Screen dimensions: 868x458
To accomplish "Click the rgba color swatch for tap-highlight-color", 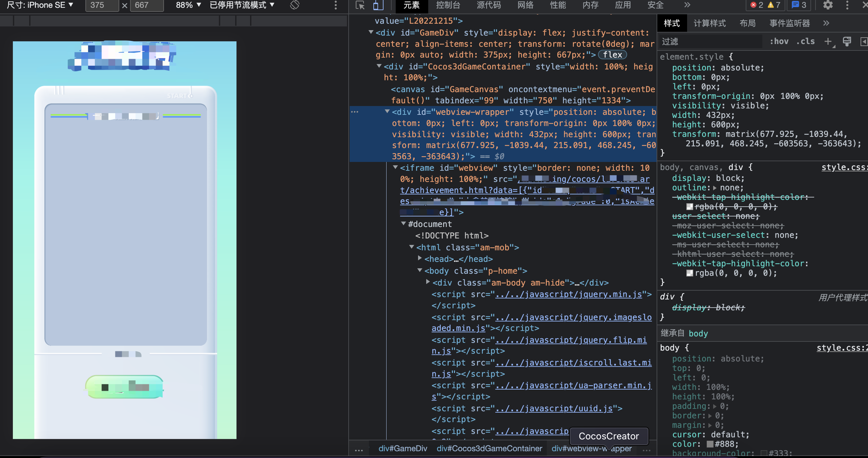I will tap(689, 273).
